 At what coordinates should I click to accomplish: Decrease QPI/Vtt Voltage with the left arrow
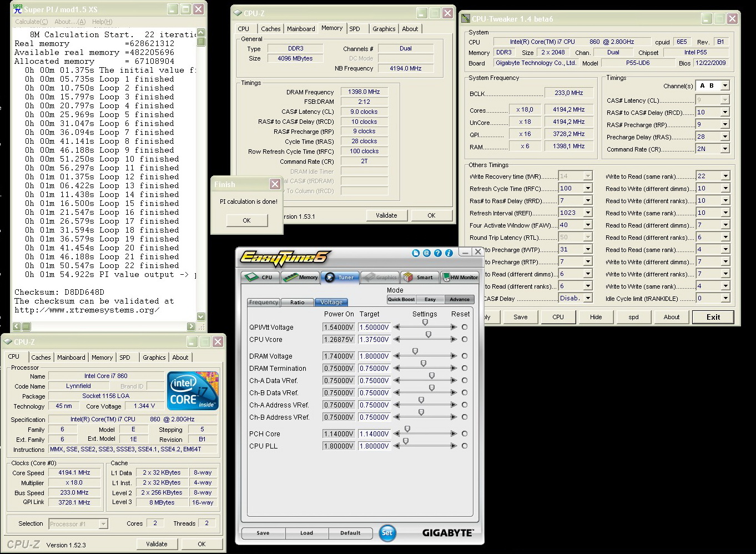coord(396,328)
